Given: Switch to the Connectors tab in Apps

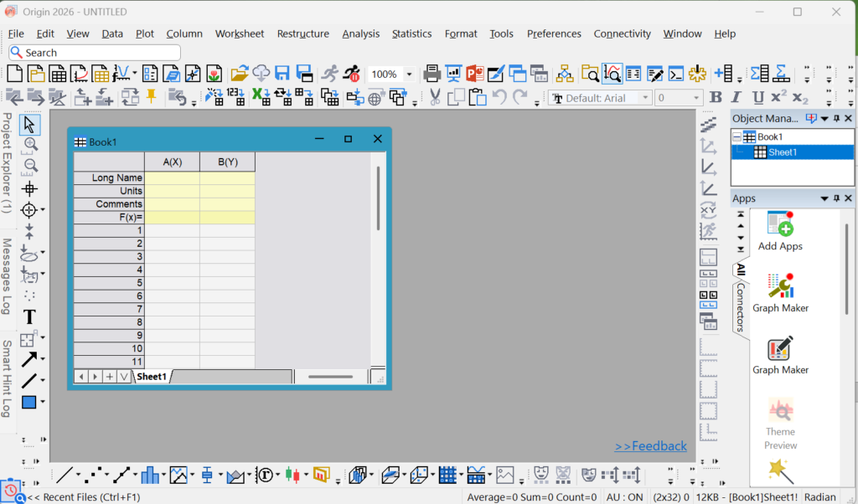Looking at the screenshot, I should [x=741, y=307].
